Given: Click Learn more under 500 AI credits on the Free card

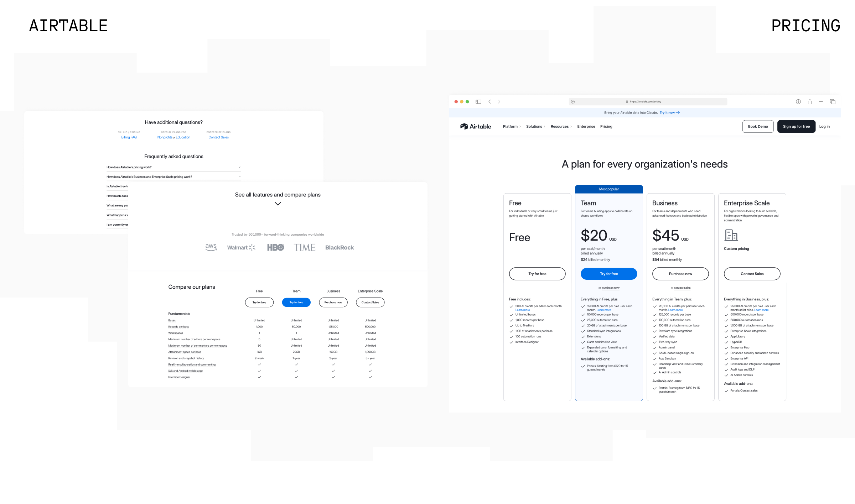Looking at the screenshot, I should click(523, 310).
